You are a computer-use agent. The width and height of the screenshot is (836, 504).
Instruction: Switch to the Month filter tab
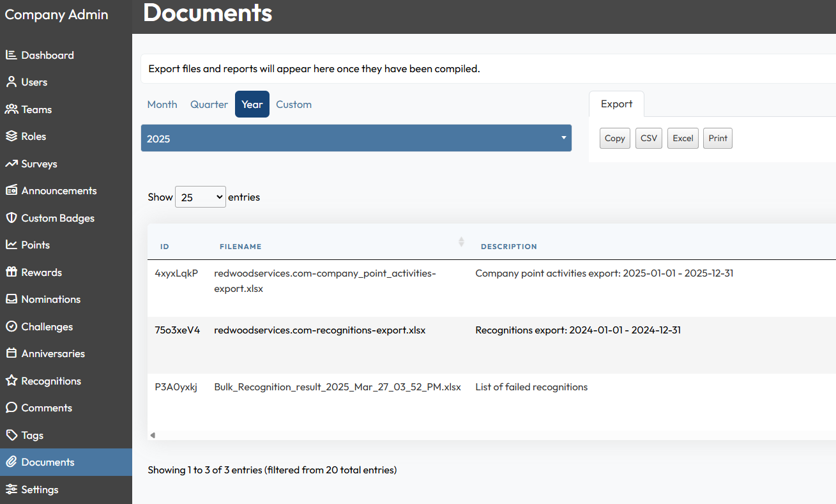coord(162,104)
